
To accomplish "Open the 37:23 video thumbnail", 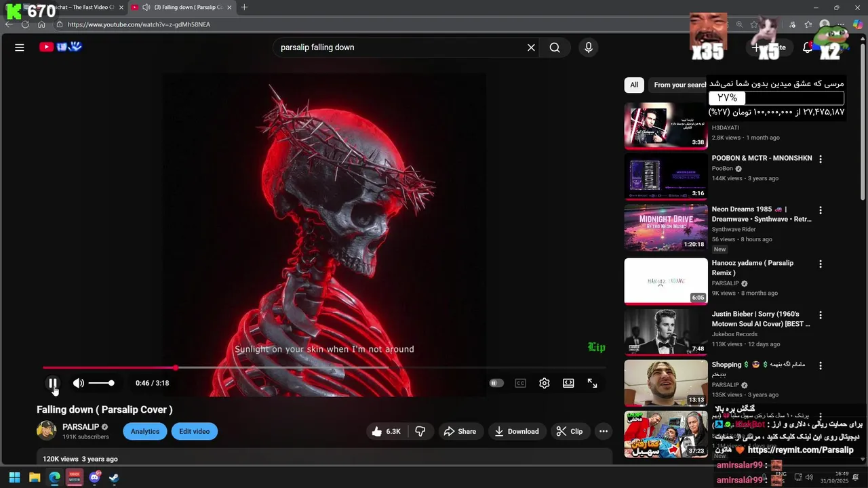I will (x=666, y=434).
